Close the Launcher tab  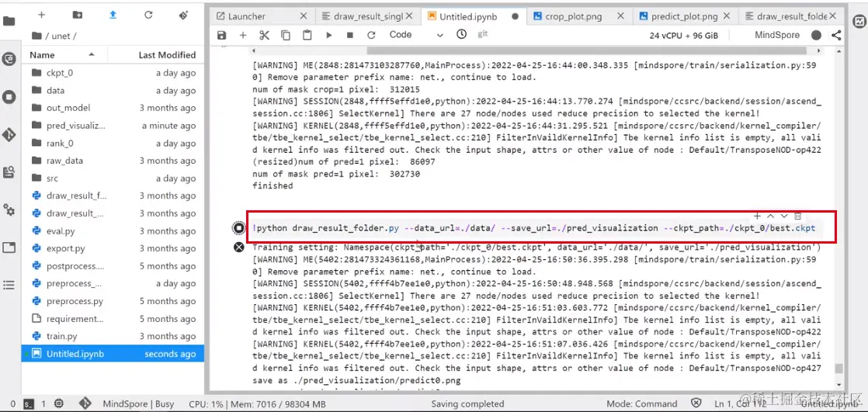[x=304, y=16]
